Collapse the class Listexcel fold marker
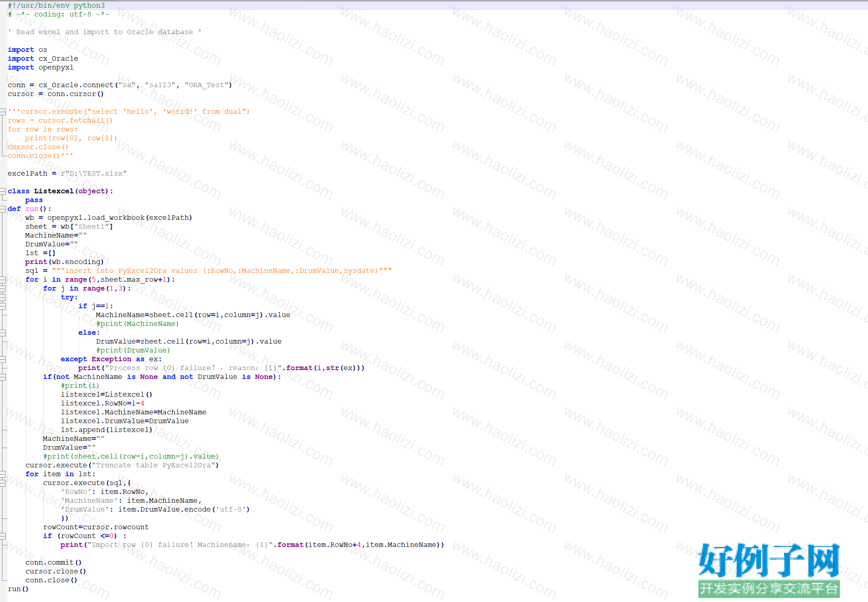This screenshot has height=602, width=868. [x=2, y=191]
